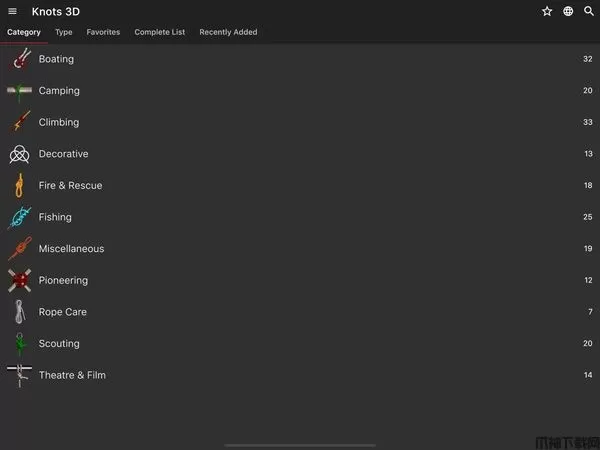Screen dimensions: 600x450
Task: Choose the Fishing category label
Action: pyautogui.click(x=55, y=217)
